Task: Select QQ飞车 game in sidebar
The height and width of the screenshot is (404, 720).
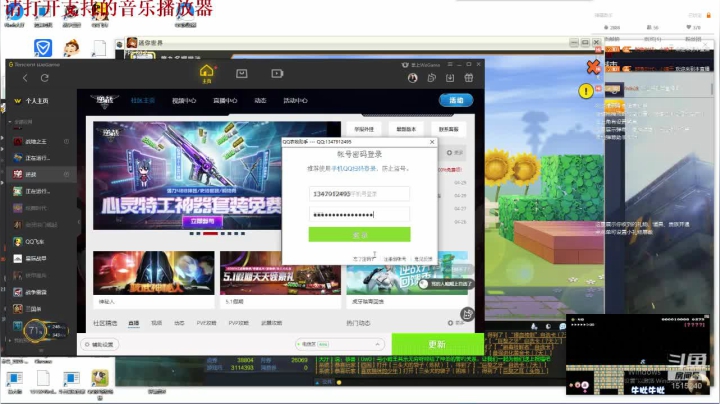Action: coord(34,241)
